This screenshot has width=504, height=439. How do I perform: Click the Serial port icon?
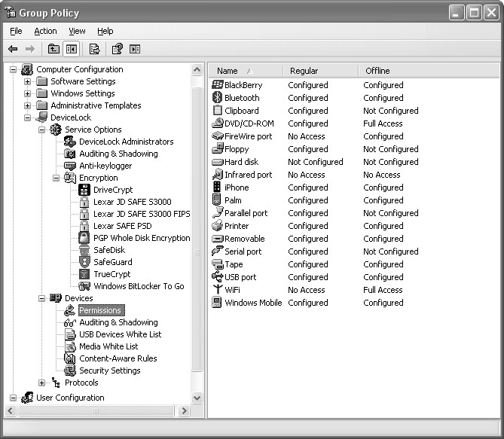coord(218,251)
